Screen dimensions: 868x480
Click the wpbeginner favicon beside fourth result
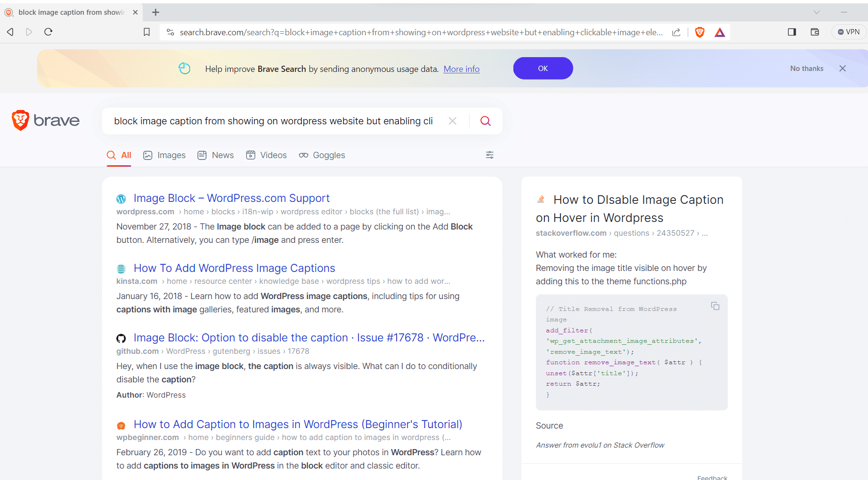point(121,426)
